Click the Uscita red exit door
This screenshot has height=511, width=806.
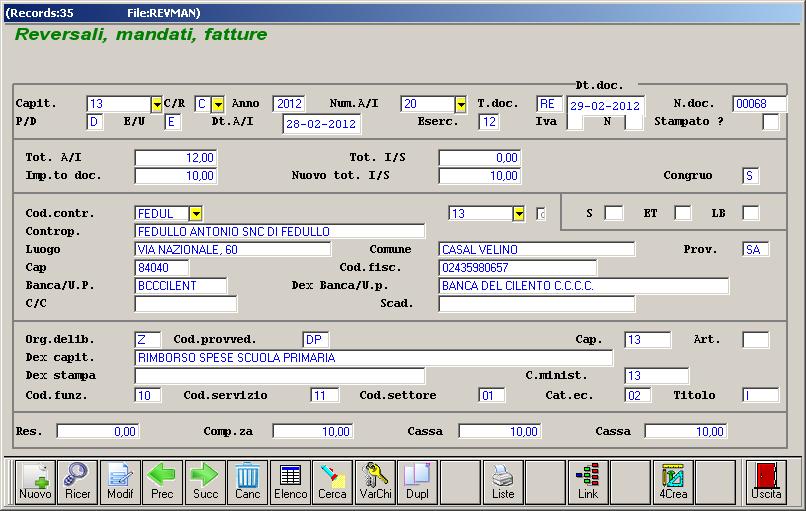pos(766,482)
